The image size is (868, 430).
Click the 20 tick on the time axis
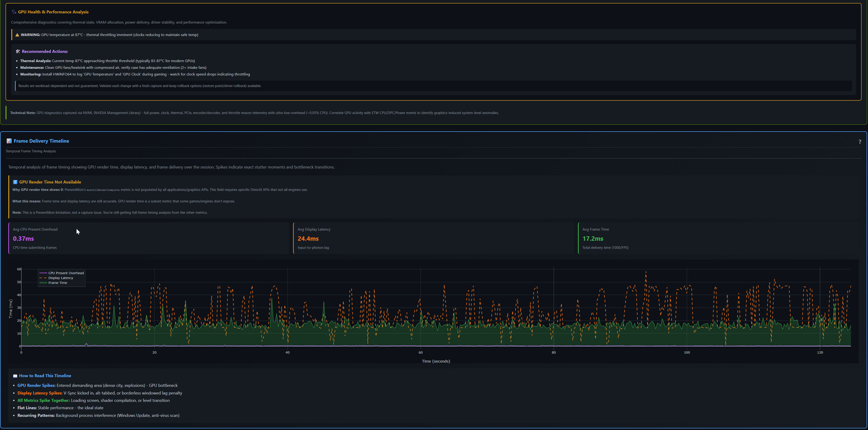point(154,353)
